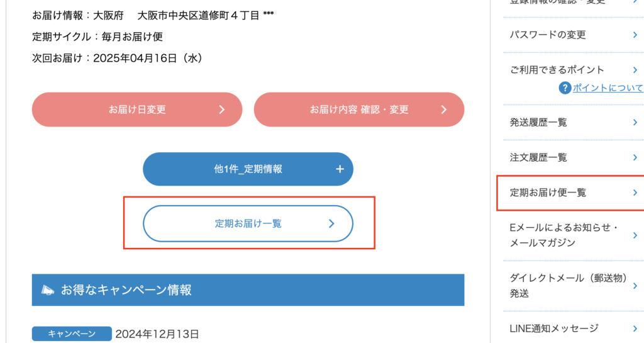
Task: Follow the ポイントについて link
Action: [x=608, y=88]
